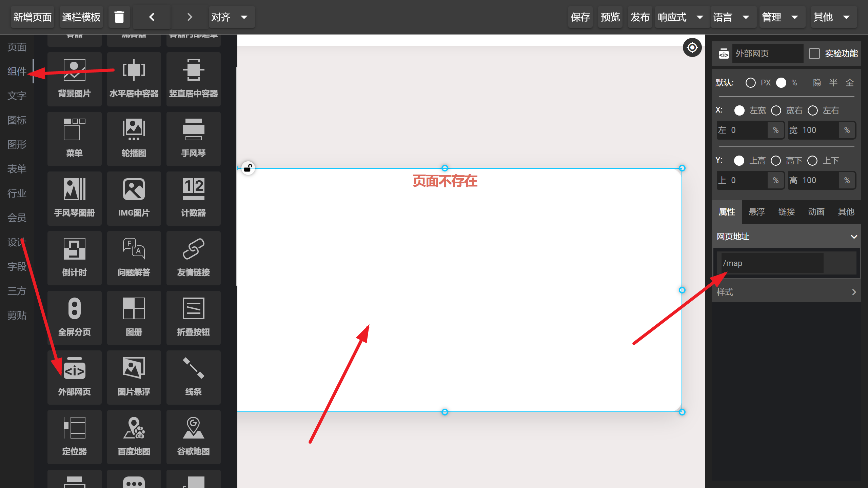Click the 新增页面 button
868x488 pixels.
click(x=32, y=17)
